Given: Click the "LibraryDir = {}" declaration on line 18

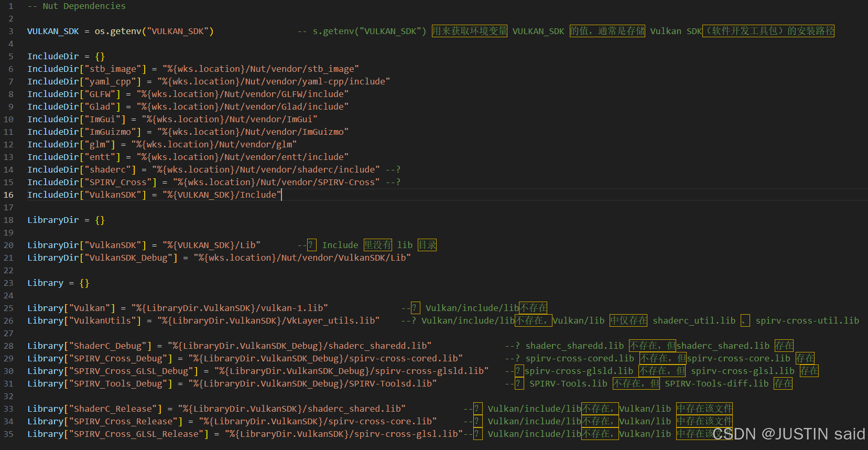Looking at the screenshot, I should [66, 220].
